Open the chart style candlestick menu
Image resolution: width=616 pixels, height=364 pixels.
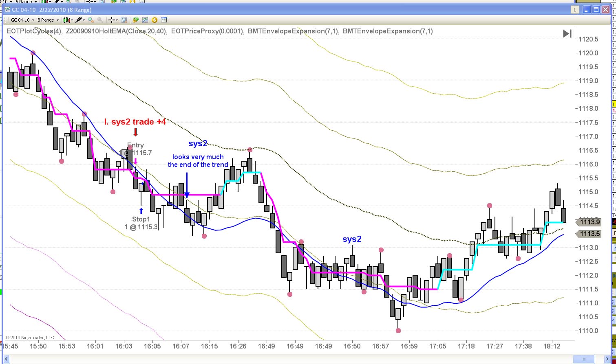coord(67,20)
